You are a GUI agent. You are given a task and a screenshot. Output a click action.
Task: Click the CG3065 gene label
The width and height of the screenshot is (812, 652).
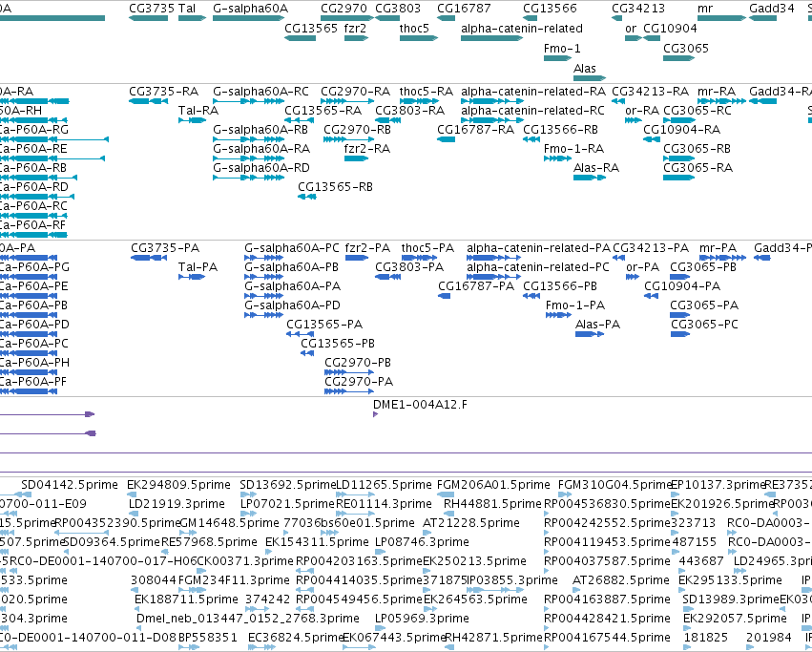tap(686, 48)
